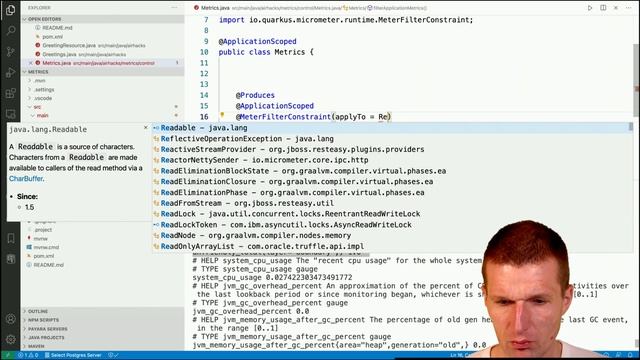Open Explorer panel more actions ellipsis
The width and height of the screenshot is (640, 360).
(x=174, y=8)
